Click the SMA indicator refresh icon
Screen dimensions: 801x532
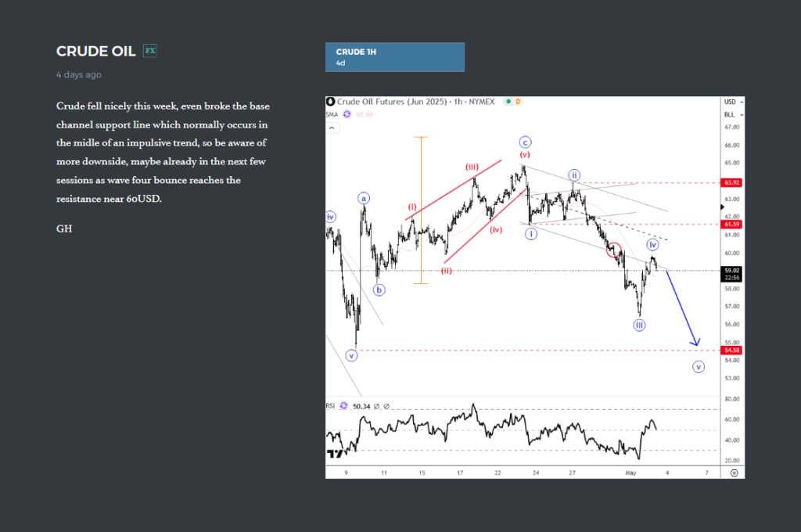[x=347, y=114]
